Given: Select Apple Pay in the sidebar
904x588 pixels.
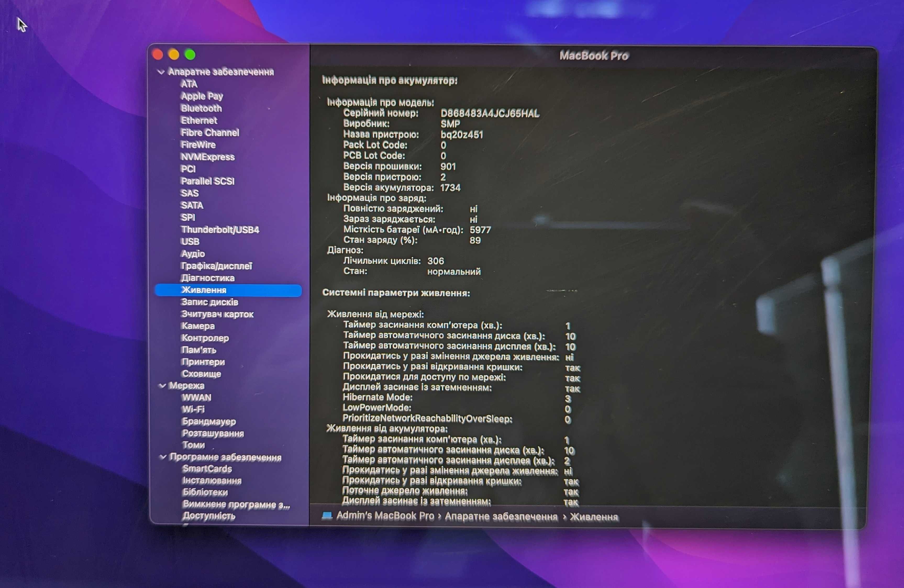Looking at the screenshot, I should tap(202, 96).
